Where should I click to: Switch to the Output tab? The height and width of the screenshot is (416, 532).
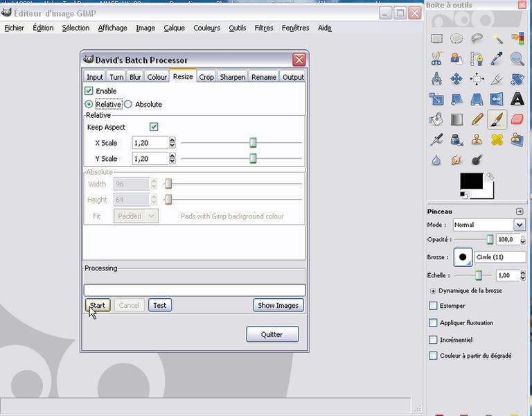(x=293, y=77)
